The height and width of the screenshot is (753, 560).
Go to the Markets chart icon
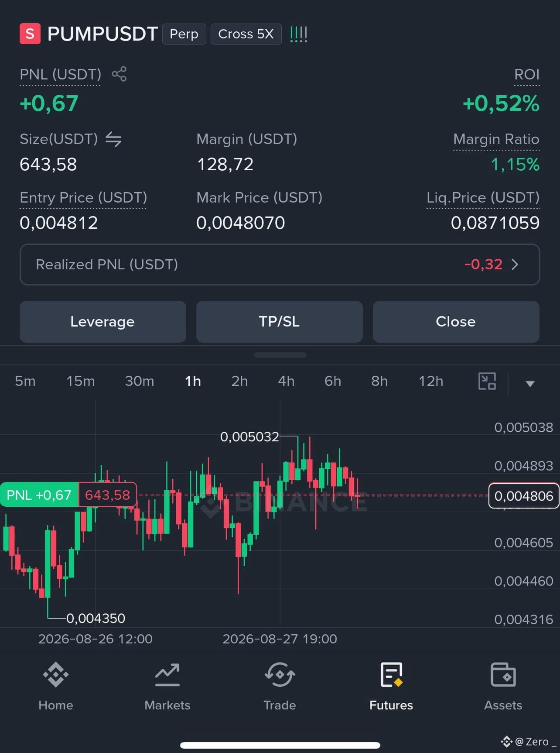pyautogui.click(x=167, y=675)
